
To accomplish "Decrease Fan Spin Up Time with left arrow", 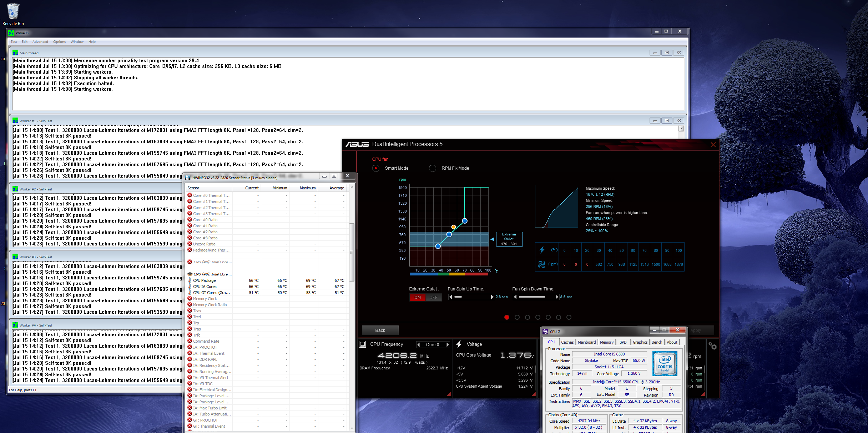I will click(x=451, y=297).
